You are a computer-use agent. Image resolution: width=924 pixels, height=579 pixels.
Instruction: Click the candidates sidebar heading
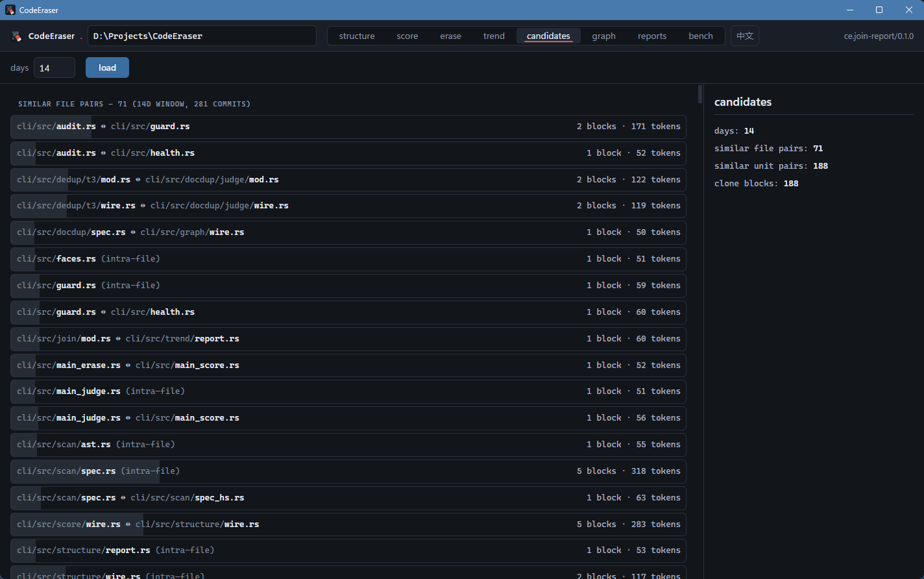[x=743, y=102]
